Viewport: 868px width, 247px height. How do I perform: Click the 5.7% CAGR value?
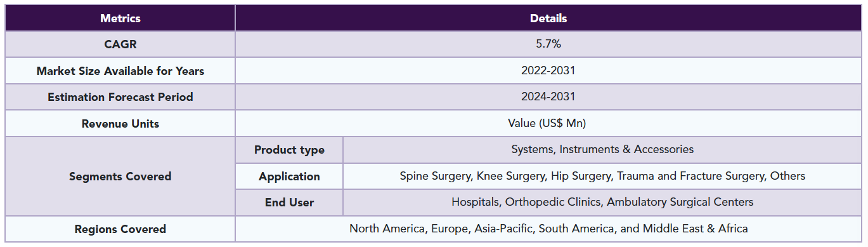[x=548, y=44]
